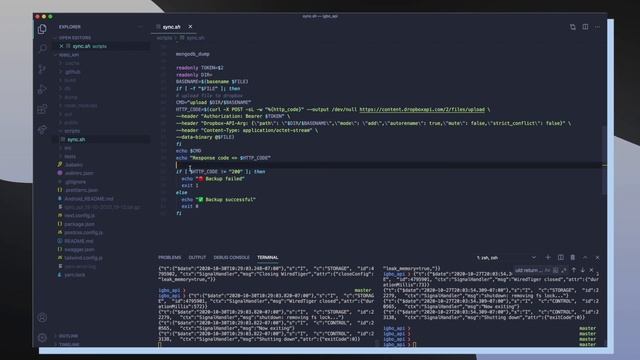Open package.json in explorer

point(79,224)
